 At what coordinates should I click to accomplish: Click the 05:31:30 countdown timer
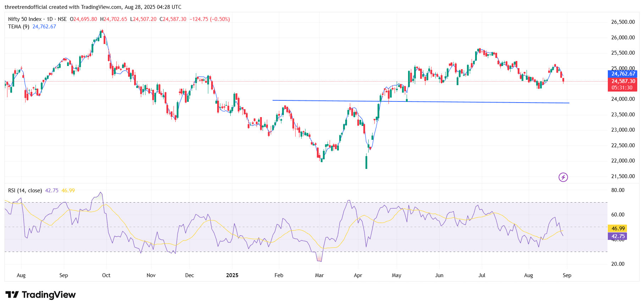[x=623, y=88]
